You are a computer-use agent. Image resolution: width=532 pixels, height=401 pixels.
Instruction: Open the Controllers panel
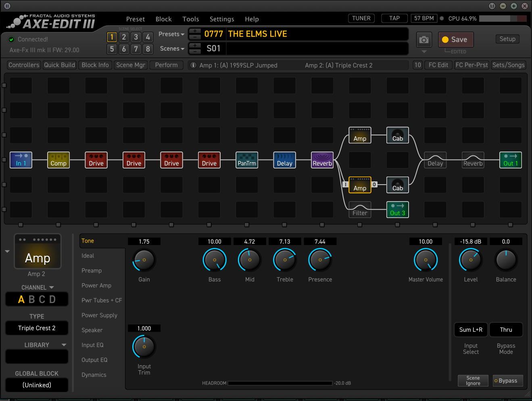(24, 65)
